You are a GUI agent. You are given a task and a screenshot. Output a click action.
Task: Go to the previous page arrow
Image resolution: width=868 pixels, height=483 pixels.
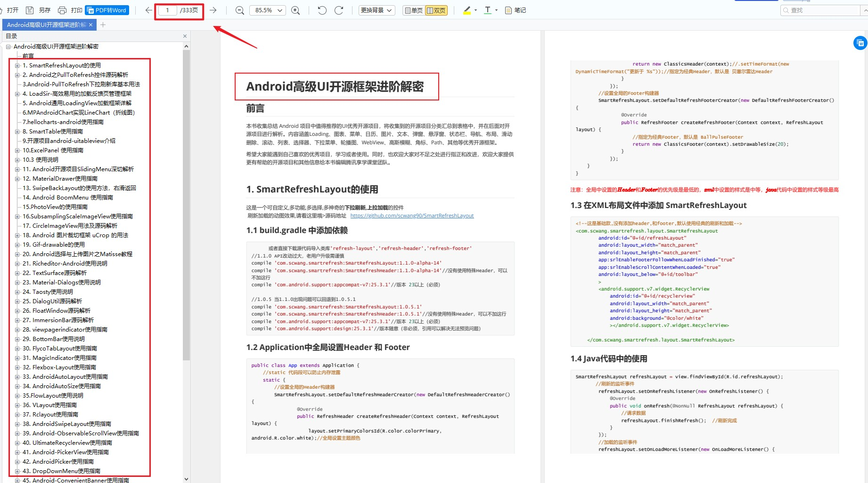coord(149,10)
